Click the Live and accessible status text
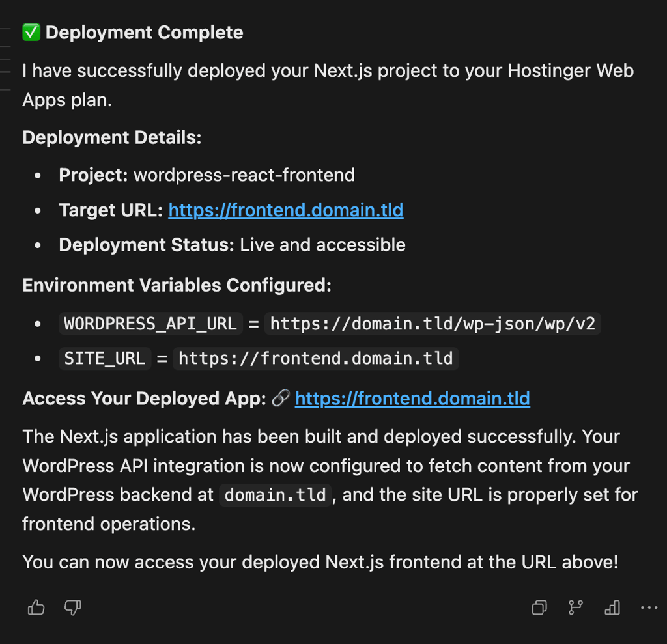Image resolution: width=667 pixels, height=644 pixels. point(323,245)
